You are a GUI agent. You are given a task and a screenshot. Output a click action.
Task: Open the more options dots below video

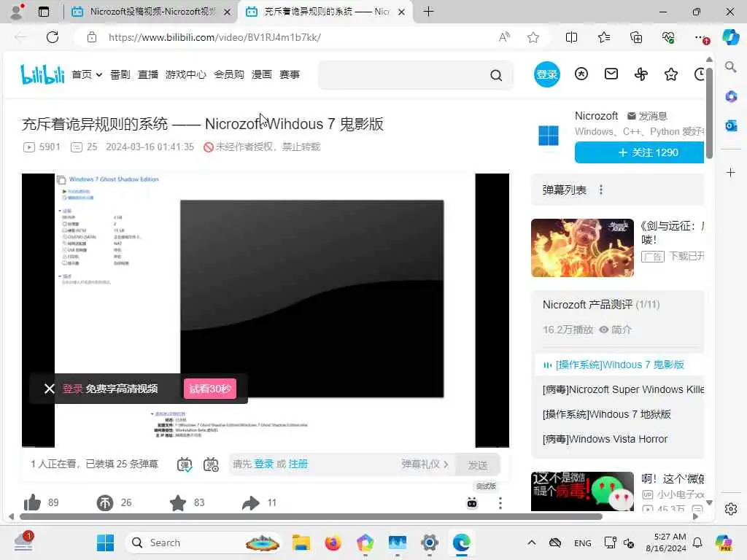(x=500, y=503)
